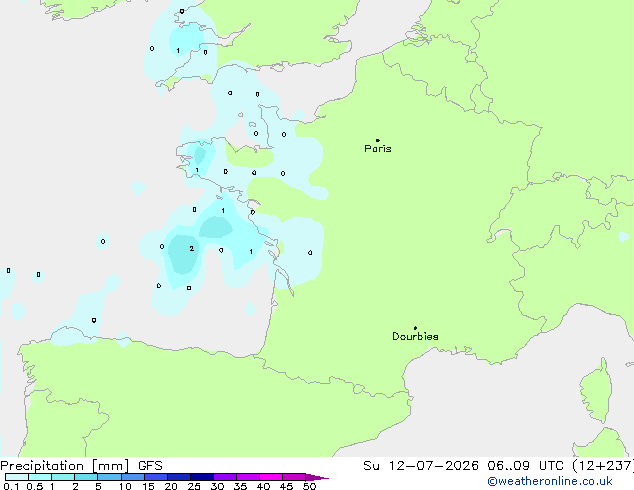Click the Dourbies city label

[x=415, y=336]
